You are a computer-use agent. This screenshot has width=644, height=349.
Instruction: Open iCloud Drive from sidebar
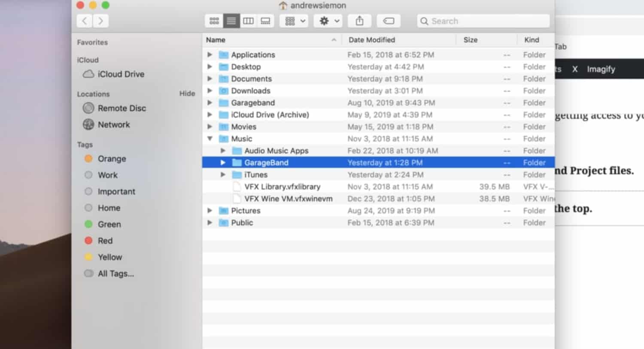pyautogui.click(x=121, y=74)
